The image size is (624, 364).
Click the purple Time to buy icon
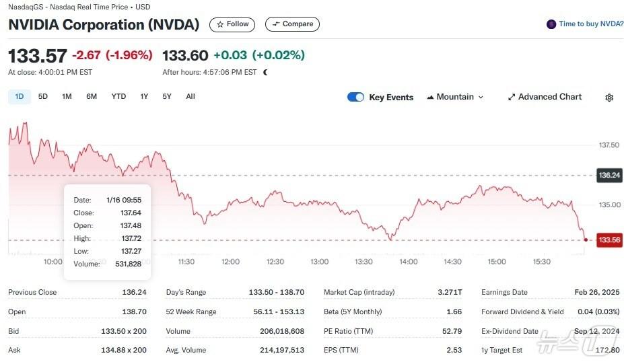(x=552, y=24)
